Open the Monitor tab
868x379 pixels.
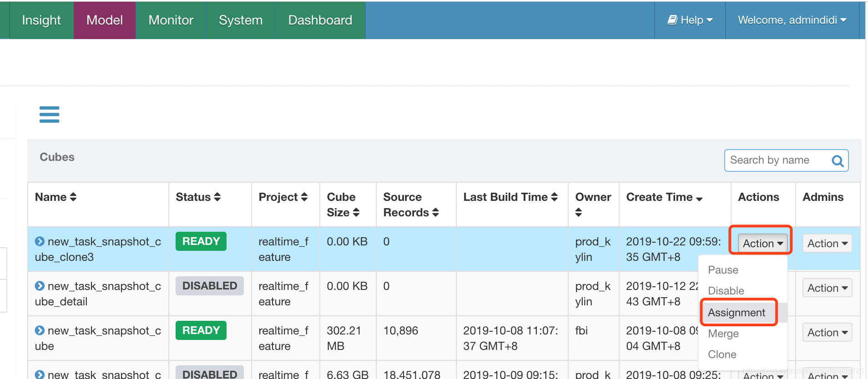point(171,20)
